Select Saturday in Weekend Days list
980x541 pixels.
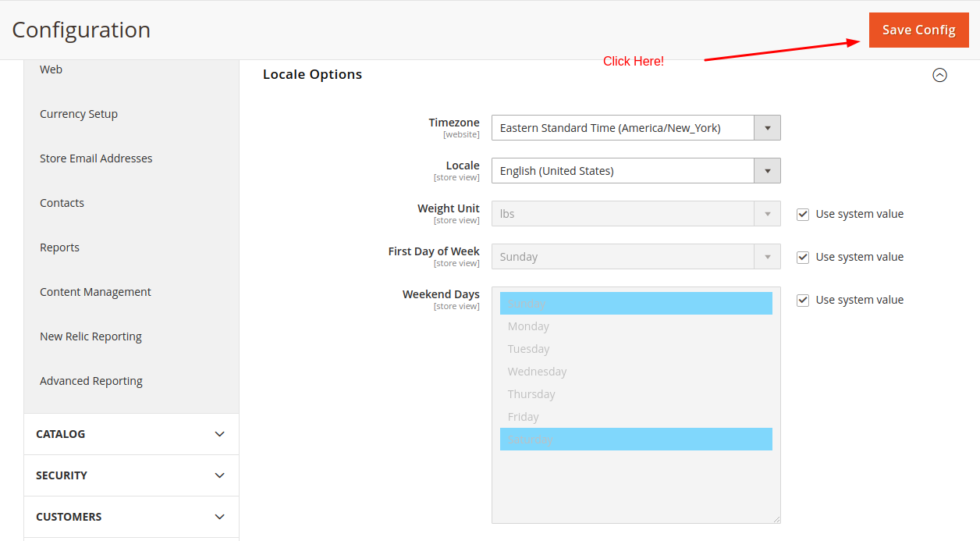(636, 440)
